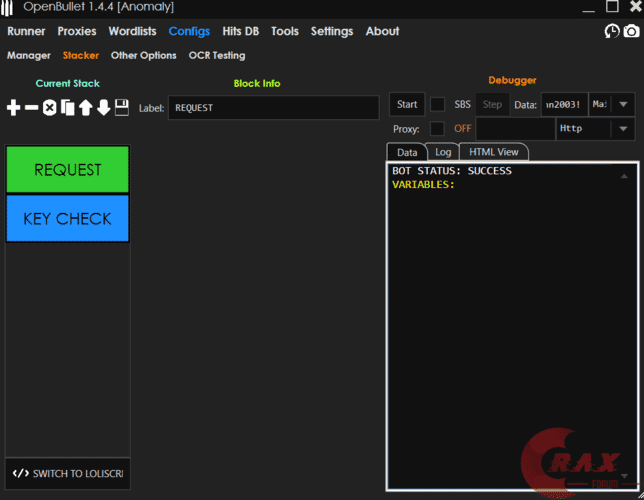Screen dimensions: 644x500
Task: Move selected block down
Action: click(x=104, y=108)
